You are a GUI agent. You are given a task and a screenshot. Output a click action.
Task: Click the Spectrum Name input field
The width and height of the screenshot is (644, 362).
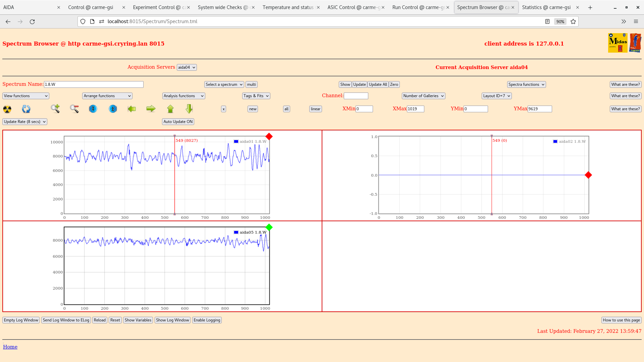(94, 84)
